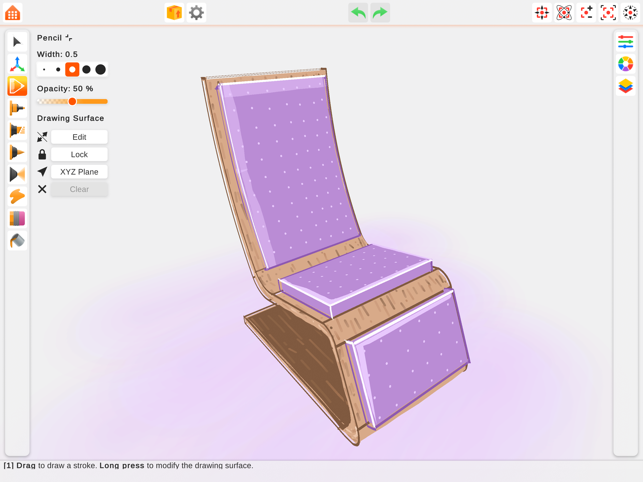Select the fourth tool with plug tip
The width and height of the screenshot is (643, 482).
pos(17,108)
